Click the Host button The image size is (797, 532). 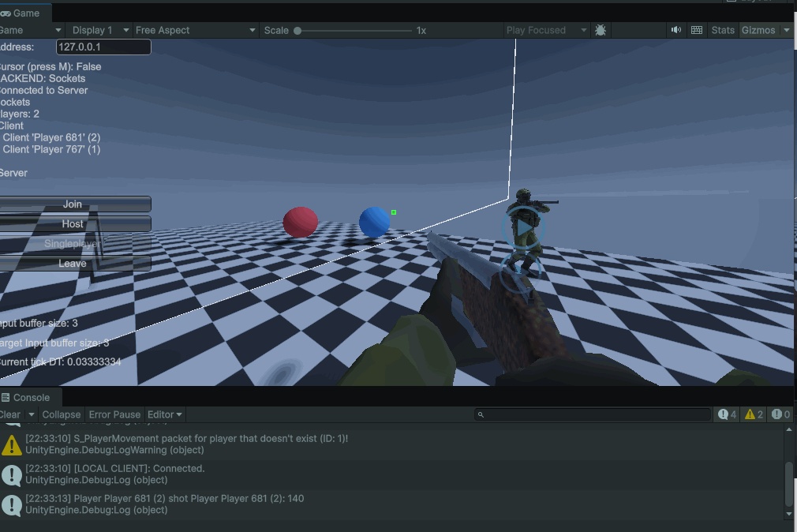[73, 223]
